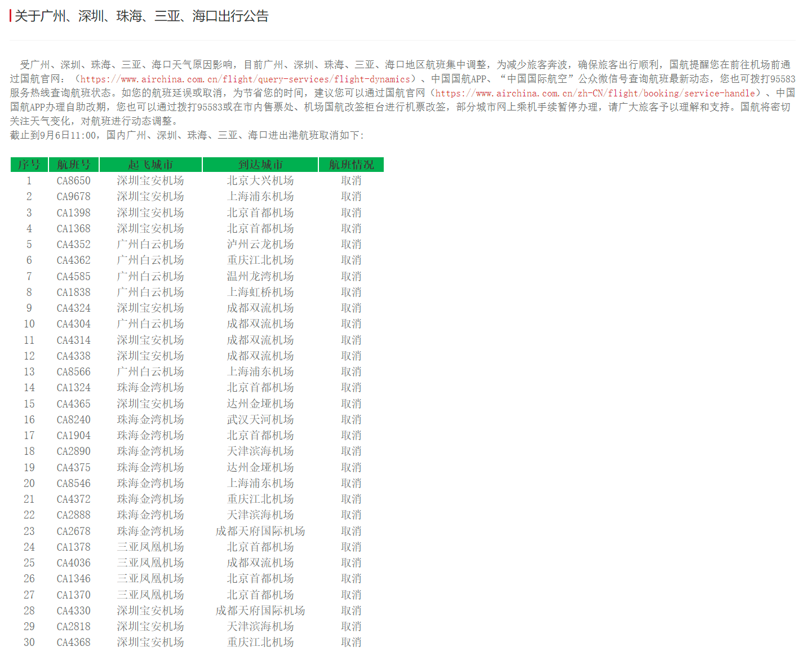Click 取消 status in CA4368 row
The width and height of the screenshot is (812, 651).
pyautogui.click(x=351, y=643)
